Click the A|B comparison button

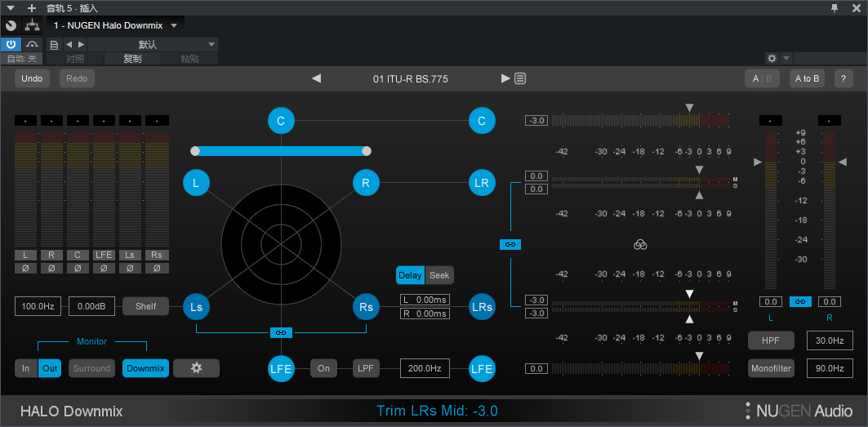coord(762,78)
